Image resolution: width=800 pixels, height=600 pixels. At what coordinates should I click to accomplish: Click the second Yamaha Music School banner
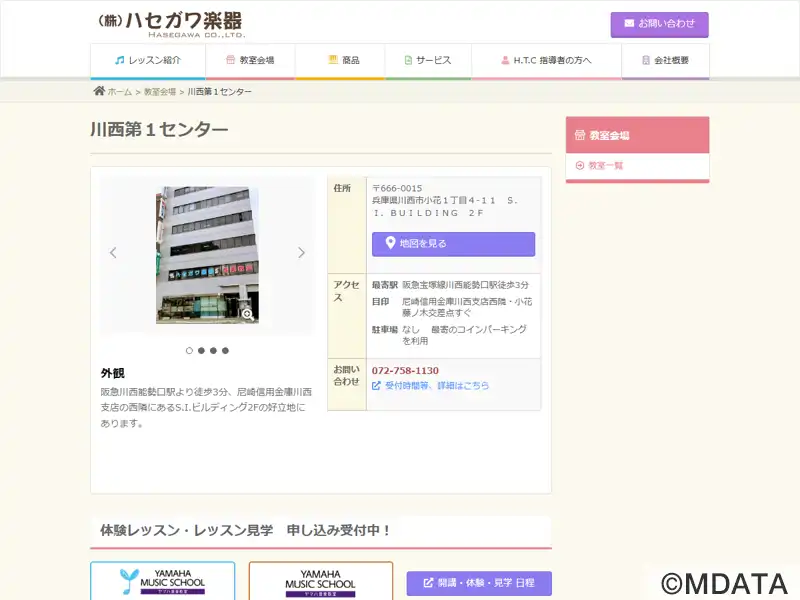coord(320,582)
